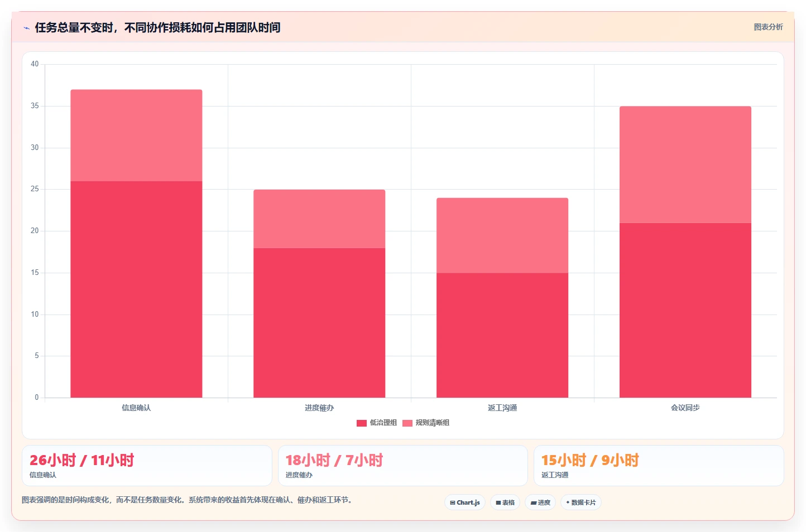Click the lightning icon beside the title
806x532 pixels.
point(26,28)
